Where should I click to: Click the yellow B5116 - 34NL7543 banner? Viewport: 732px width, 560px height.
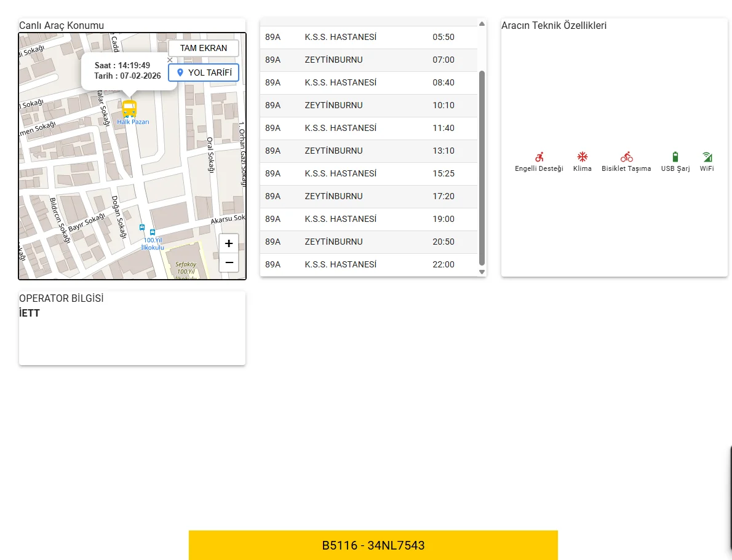(x=373, y=545)
